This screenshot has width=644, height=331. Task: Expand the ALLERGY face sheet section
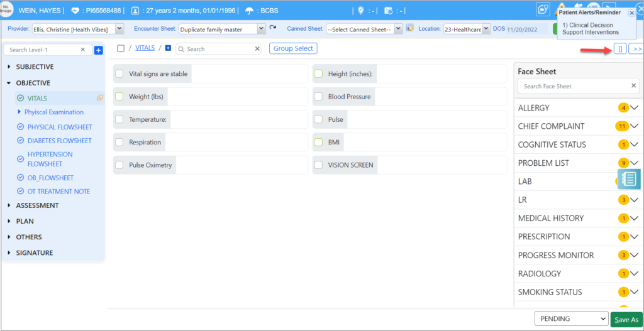[634, 108]
